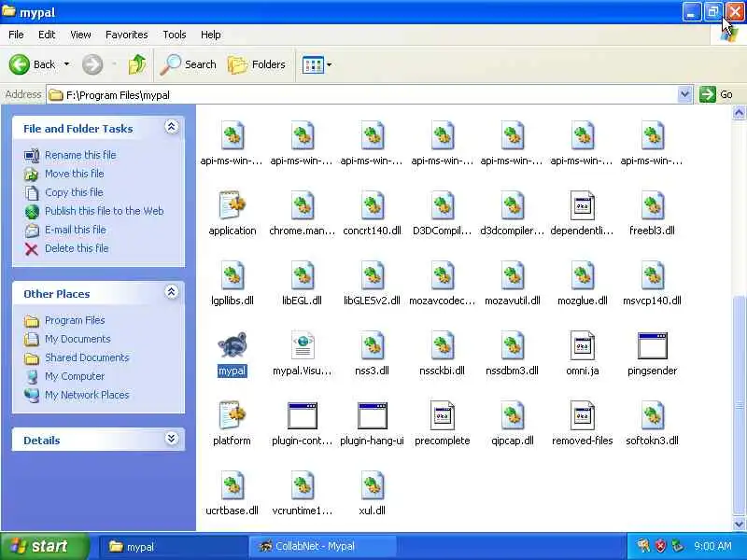Select the mypal application icon
The height and width of the screenshot is (560, 747).
tap(232, 344)
